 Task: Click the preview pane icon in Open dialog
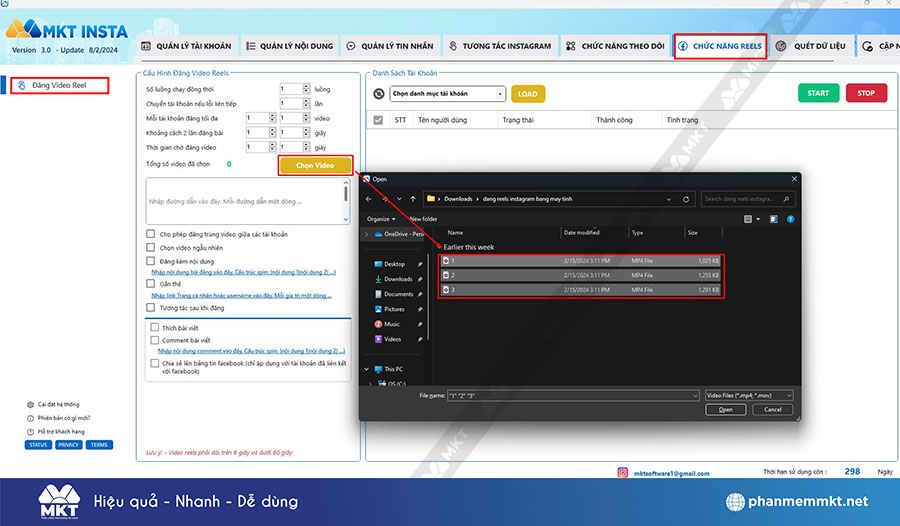click(x=774, y=219)
